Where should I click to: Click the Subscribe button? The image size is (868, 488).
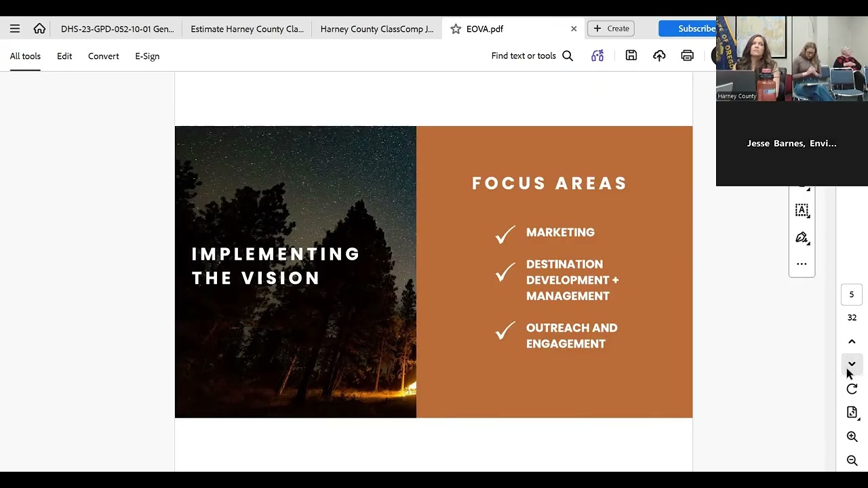point(687,28)
